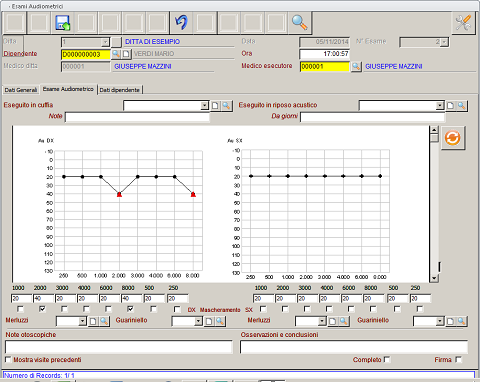Click the Medico esecutore code field
This screenshot has width=480, height=382.
coord(325,66)
